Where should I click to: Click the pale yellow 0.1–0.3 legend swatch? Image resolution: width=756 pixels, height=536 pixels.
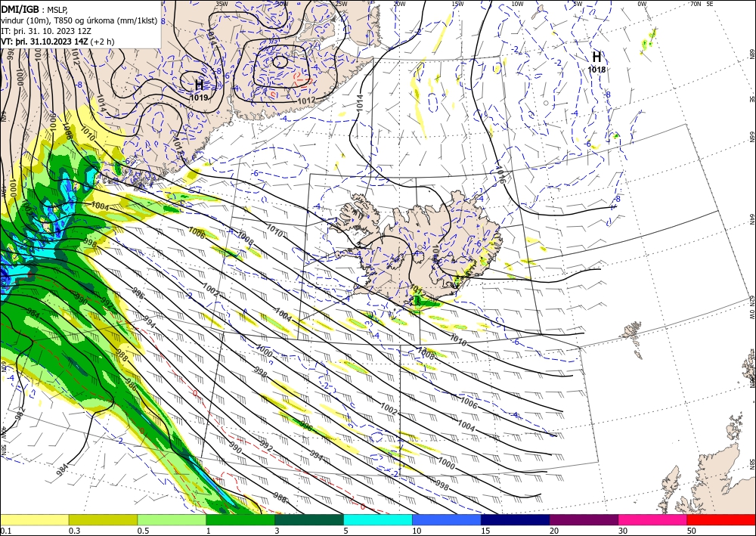[x=34, y=519]
